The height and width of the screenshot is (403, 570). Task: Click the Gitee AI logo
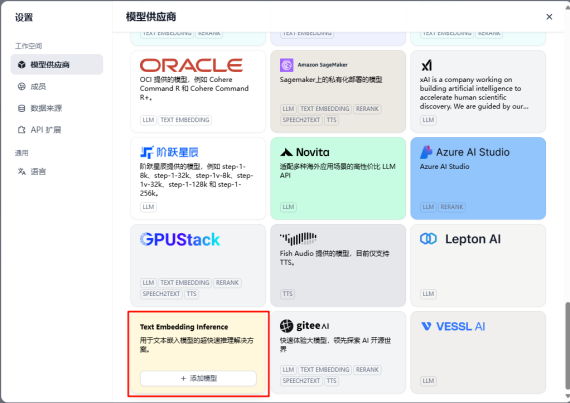305,326
